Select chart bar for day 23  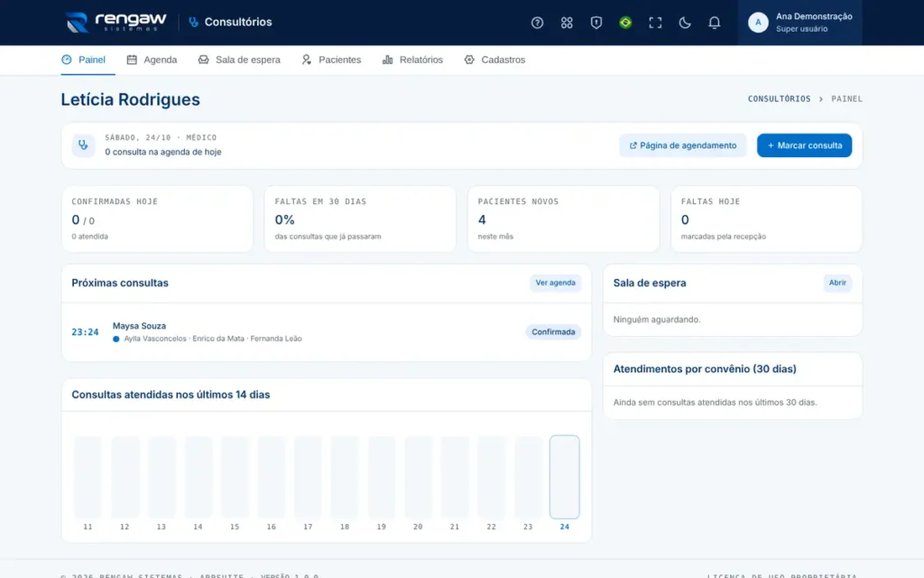[x=528, y=477]
